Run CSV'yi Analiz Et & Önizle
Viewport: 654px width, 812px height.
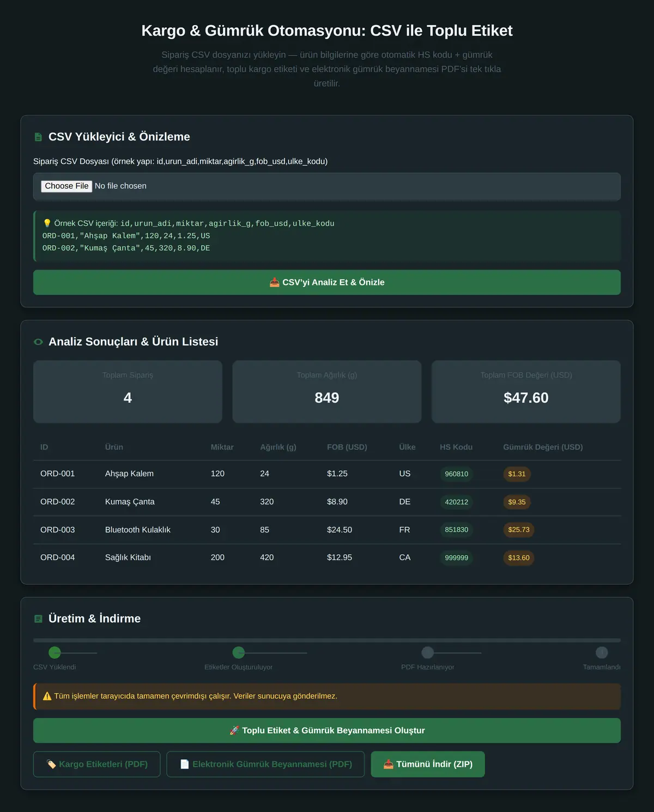(327, 282)
